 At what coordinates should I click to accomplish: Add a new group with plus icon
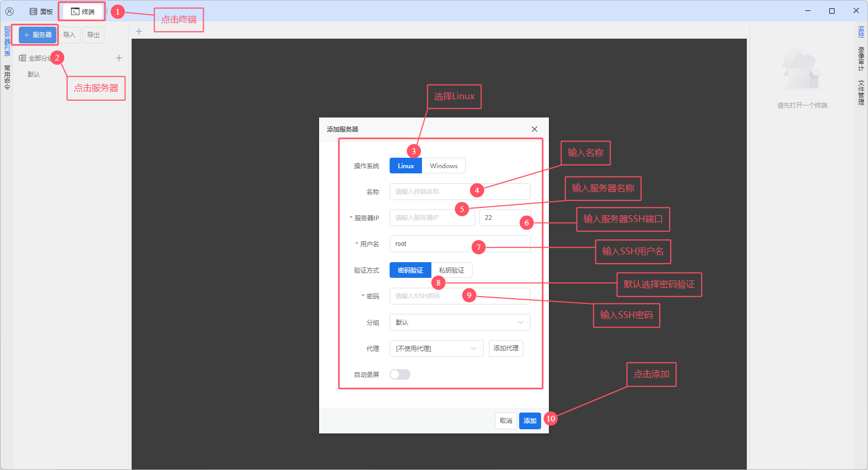click(119, 58)
